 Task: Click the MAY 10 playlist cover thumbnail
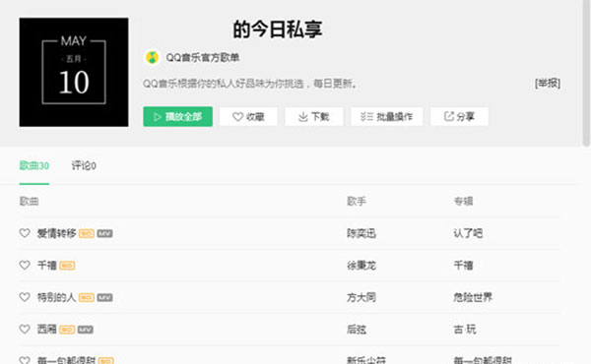(74, 72)
